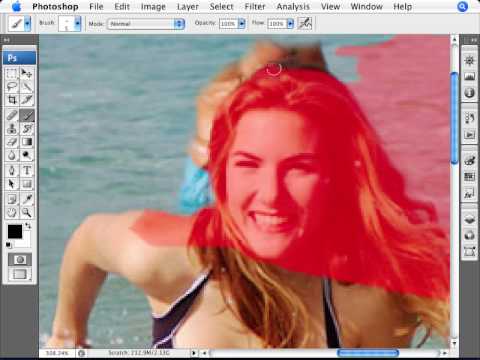Open the Edit menu

coord(122,6)
